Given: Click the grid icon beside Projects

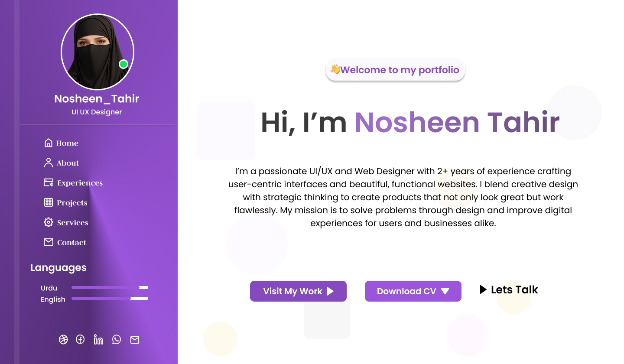Looking at the screenshot, I should (x=49, y=203).
